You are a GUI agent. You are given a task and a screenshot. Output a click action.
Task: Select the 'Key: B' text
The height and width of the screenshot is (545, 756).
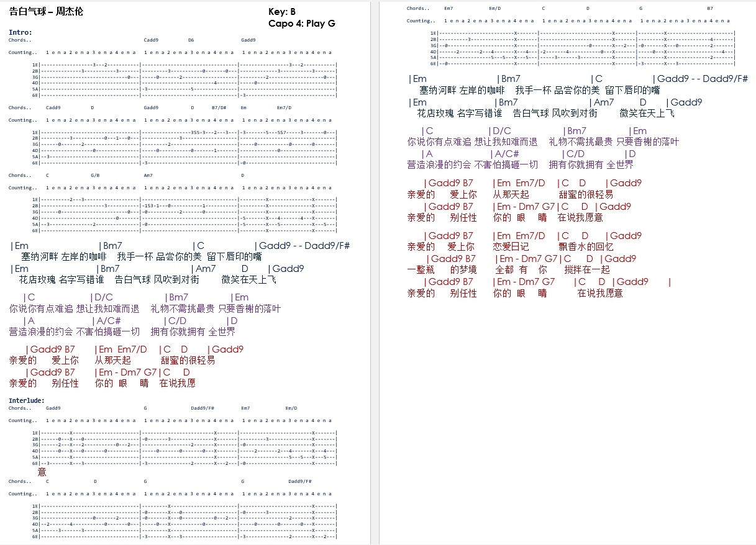pos(282,12)
